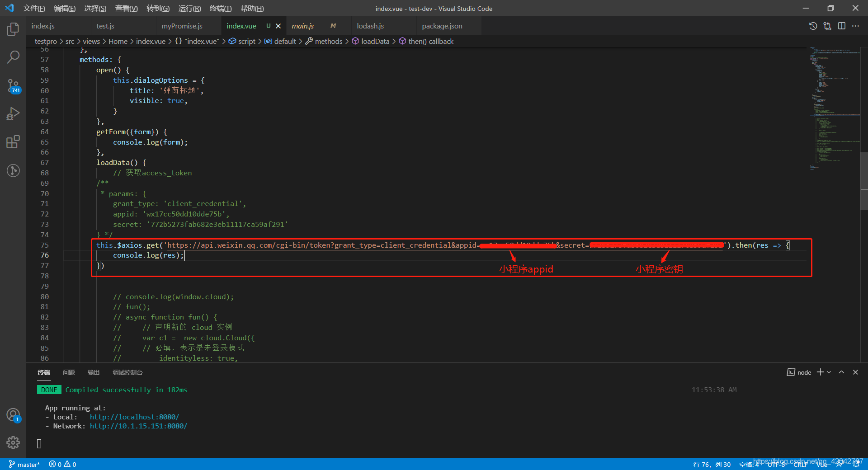Switch to the test.js tab
The image size is (868, 470).
(123, 26)
